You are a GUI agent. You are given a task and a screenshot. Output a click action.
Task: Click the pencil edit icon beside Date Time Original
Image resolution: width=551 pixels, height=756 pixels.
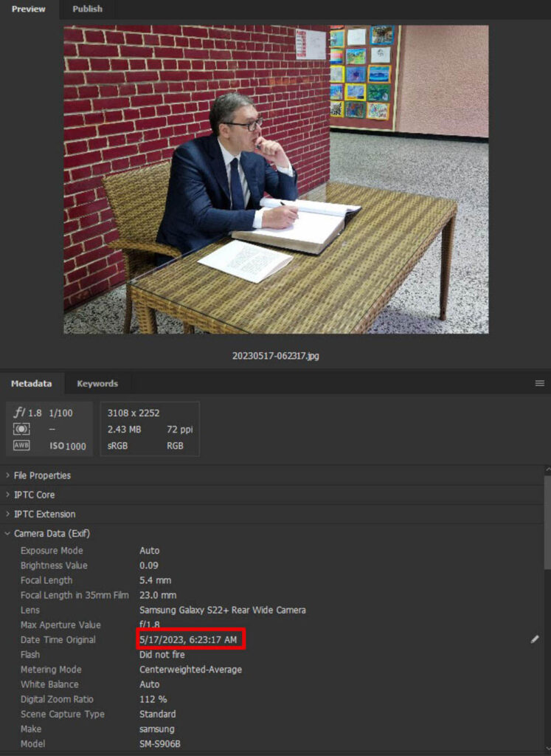pos(535,639)
